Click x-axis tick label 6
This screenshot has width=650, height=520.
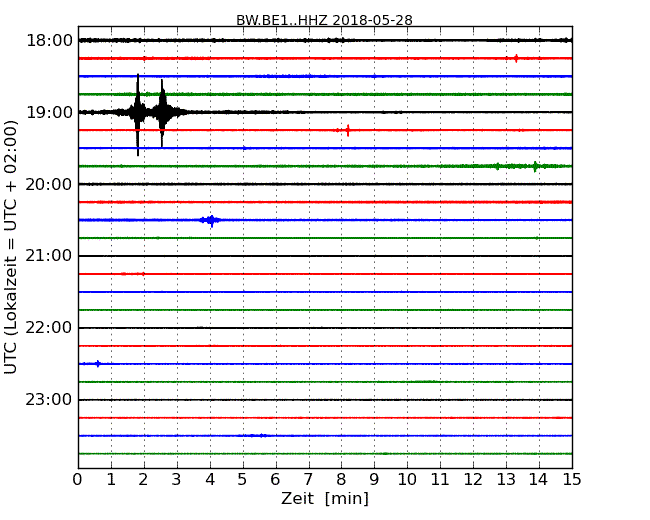point(275,480)
